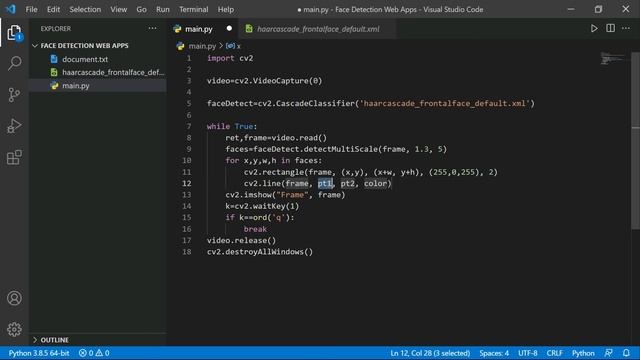Open the Terminal menu
Image resolution: width=640 pixels, height=360 pixels.
(193, 9)
